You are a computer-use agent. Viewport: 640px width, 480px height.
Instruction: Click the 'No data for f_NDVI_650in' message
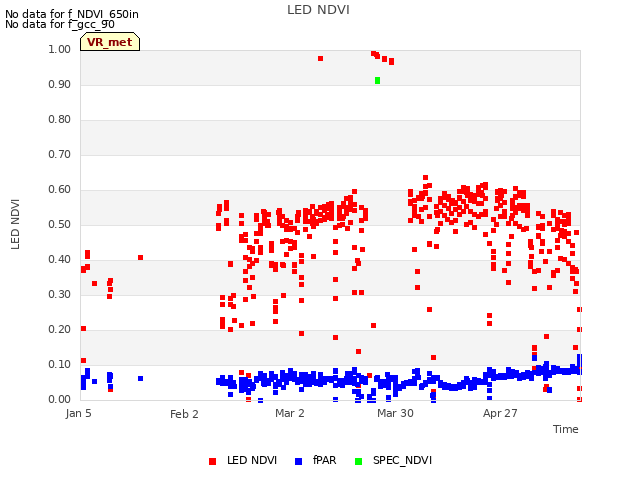coord(72,14)
